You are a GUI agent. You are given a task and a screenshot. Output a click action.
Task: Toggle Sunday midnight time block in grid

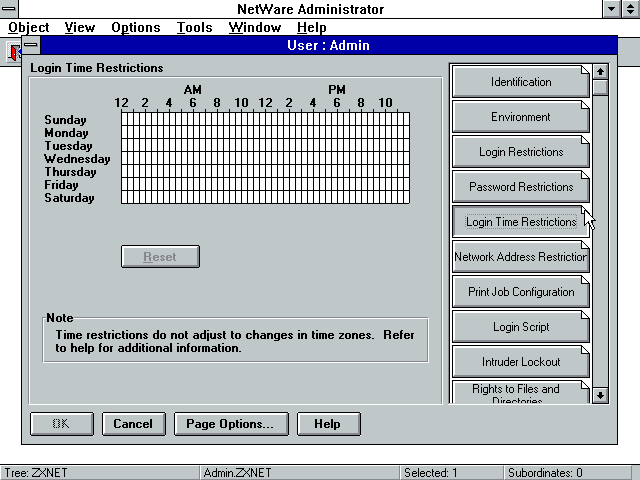click(124, 119)
